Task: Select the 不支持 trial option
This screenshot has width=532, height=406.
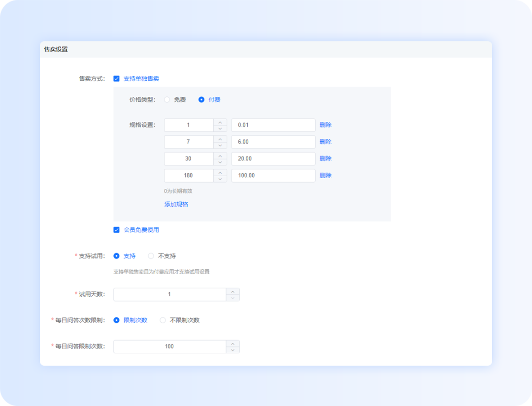Action: (151, 256)
